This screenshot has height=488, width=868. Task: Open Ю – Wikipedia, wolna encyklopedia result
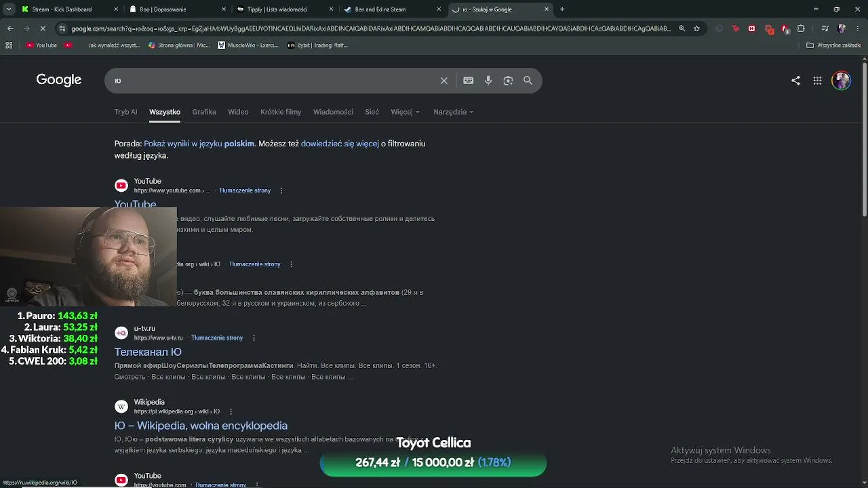coord(201,426)
